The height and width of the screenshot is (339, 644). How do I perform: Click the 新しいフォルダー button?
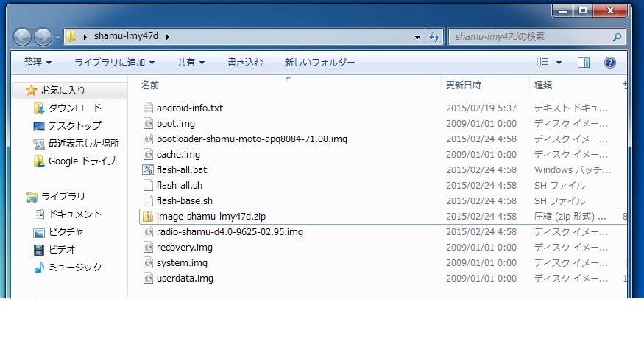coord(319,63)
